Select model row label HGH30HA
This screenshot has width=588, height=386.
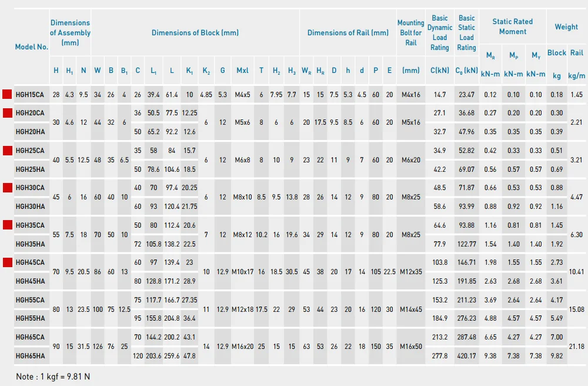tap(31, 207)
